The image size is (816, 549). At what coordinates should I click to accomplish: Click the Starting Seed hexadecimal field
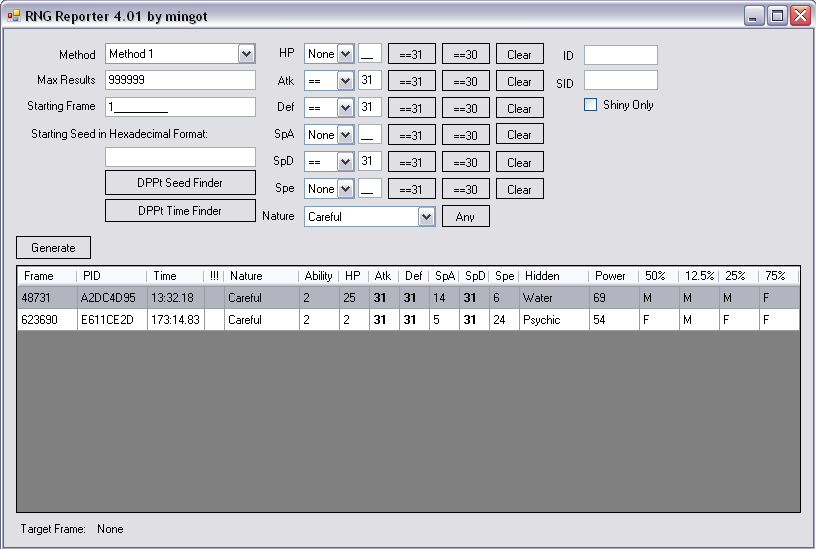pos(180,157)
